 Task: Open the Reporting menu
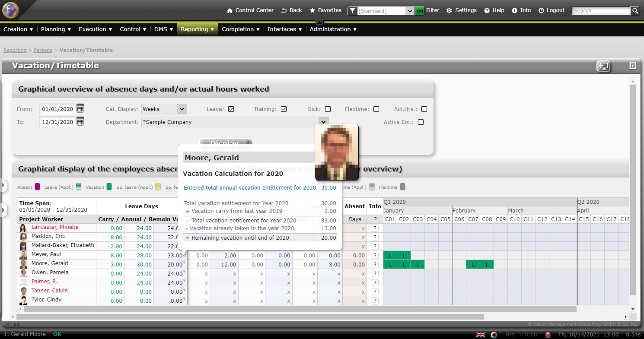(x=197, y=29)
